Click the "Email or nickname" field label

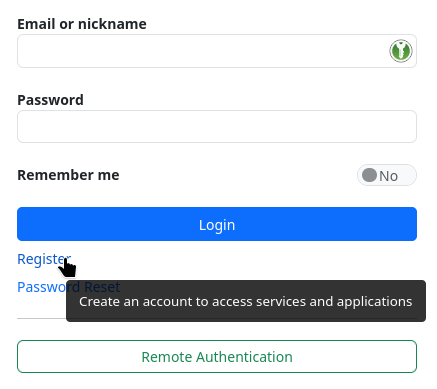pyautogui.click(x=82, y=24)
